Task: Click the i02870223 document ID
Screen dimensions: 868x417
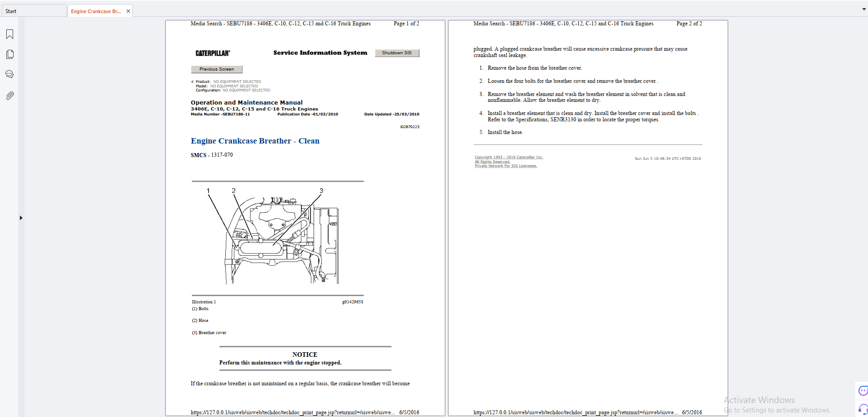Action: click(x=410, y=127)
